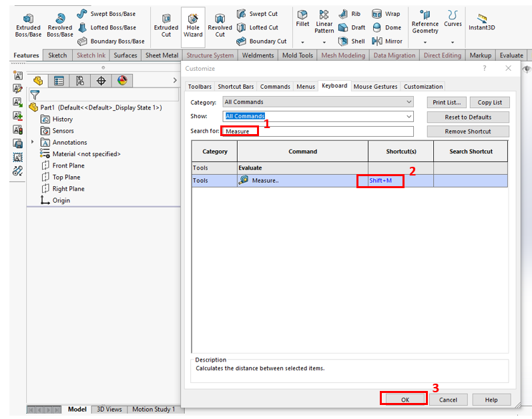Switch to the Evaluate ribbon tab
532x419 pixels.
coord(511,55)
